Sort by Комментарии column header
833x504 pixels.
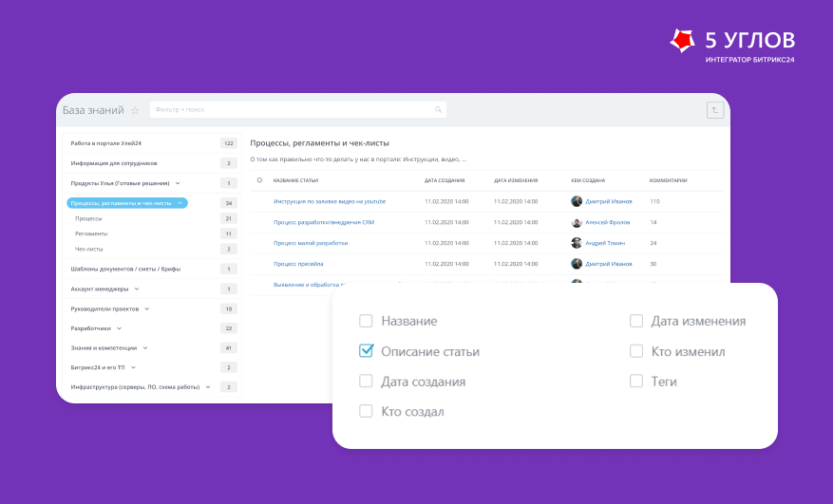pyautogui.click(x=669, y=180)
